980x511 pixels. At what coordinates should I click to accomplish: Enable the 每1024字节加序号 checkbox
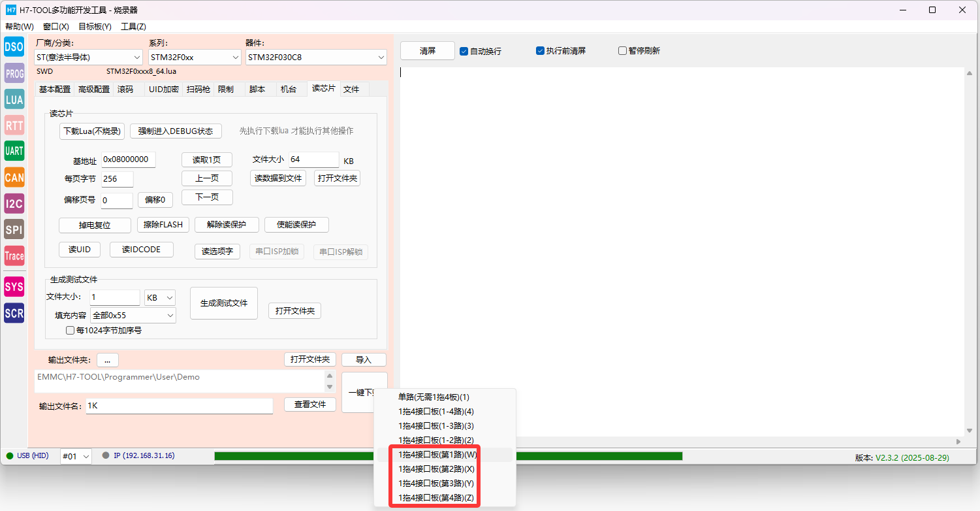(71, 331)
